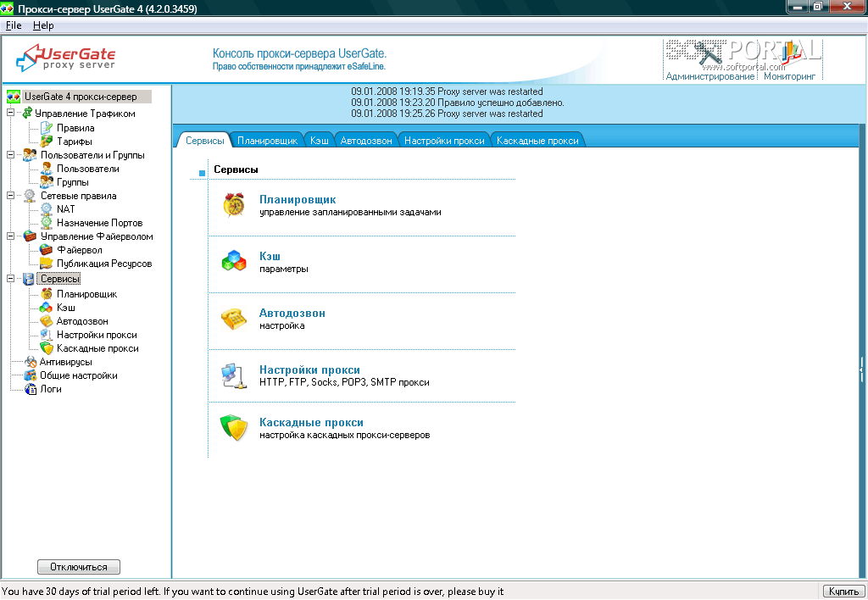This screenshot has height=600, width=868.
Task: Click the Публикация Ресурсов folder icon
Action: pos(47,264)
